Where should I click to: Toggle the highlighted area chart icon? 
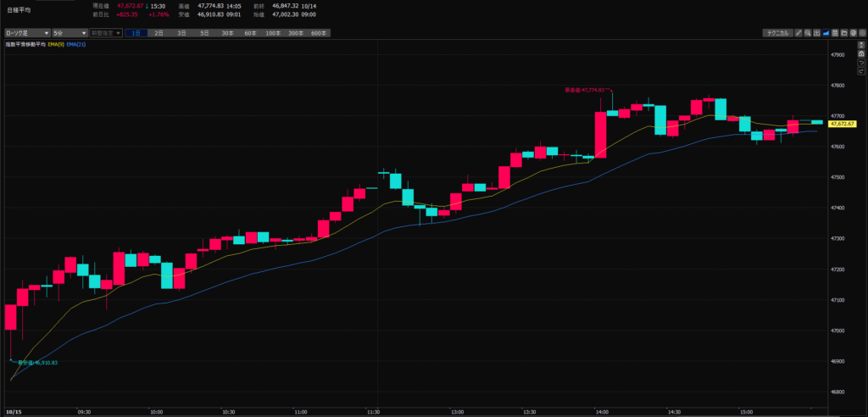point(826,33)
